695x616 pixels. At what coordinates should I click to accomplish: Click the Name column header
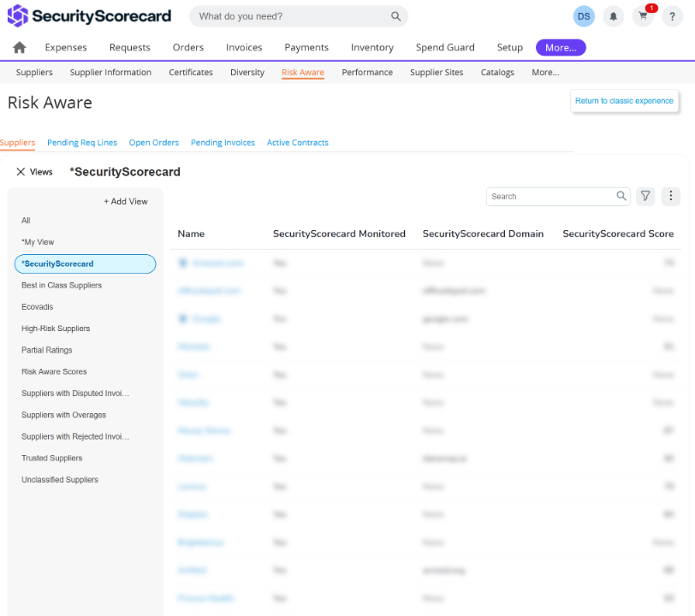pos(191,234)
